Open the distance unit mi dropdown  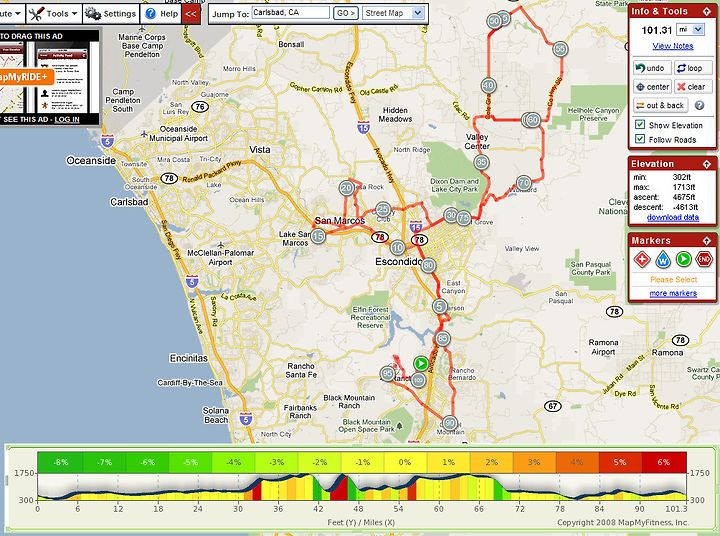coord(691,29)
